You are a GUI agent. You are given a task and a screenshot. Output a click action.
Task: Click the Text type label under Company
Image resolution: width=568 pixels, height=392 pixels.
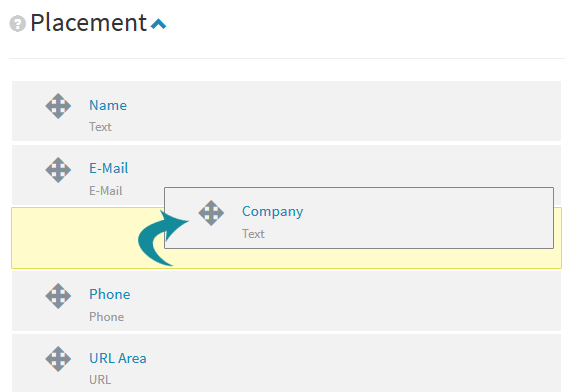[x=253, y=234]
